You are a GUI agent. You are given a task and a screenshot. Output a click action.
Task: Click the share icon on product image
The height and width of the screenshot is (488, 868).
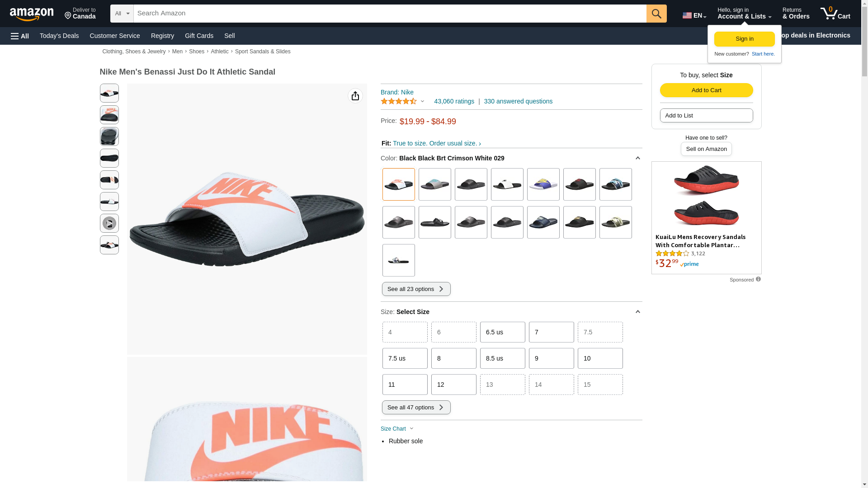355,96
